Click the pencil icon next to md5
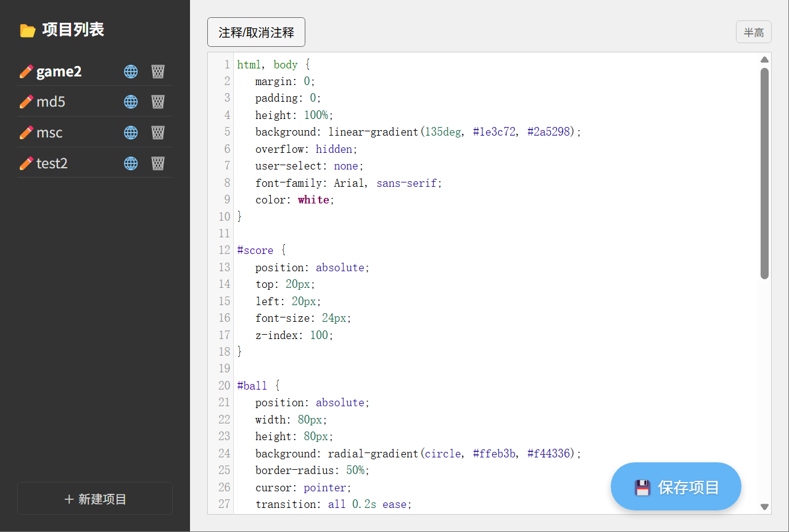Image resolution: width=789 pixels, height=532 pixels. (x=26, y=102)
